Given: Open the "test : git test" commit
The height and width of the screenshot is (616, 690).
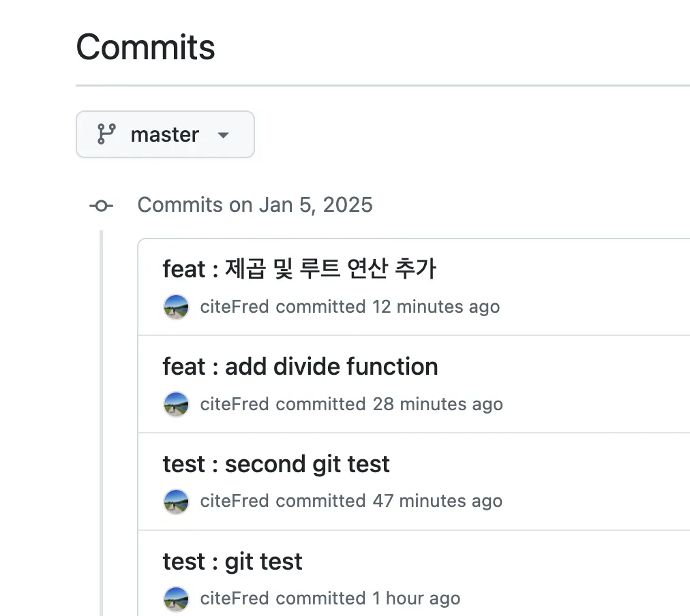Looking at the screenshot, I should pyautogui.click(x=232, y=561).
